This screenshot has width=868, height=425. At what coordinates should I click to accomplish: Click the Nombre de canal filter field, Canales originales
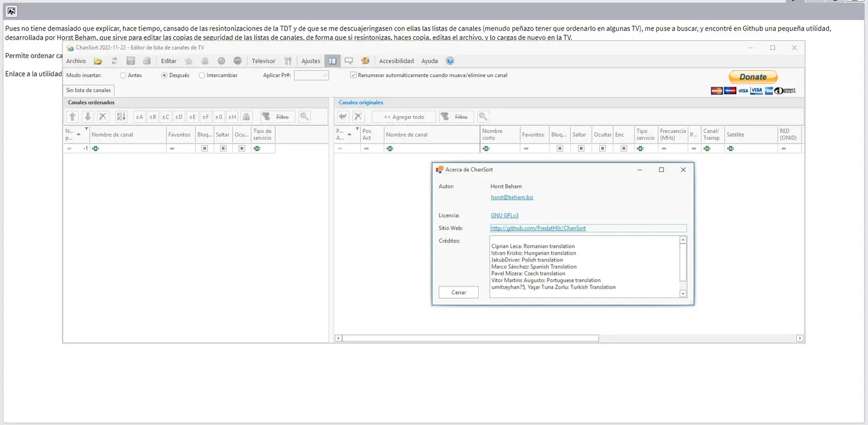point(432,149)
